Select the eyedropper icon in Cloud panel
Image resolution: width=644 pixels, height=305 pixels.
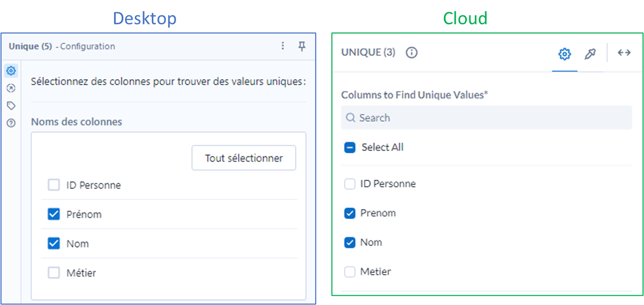[590, 52]
